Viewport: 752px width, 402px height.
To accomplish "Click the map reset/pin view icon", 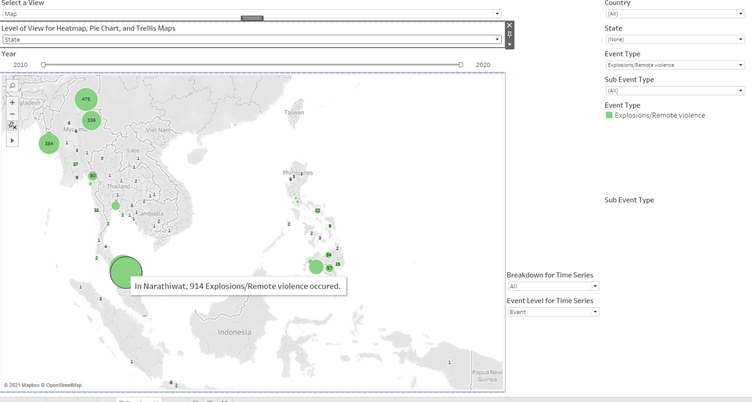I will (x=12, y=126).
